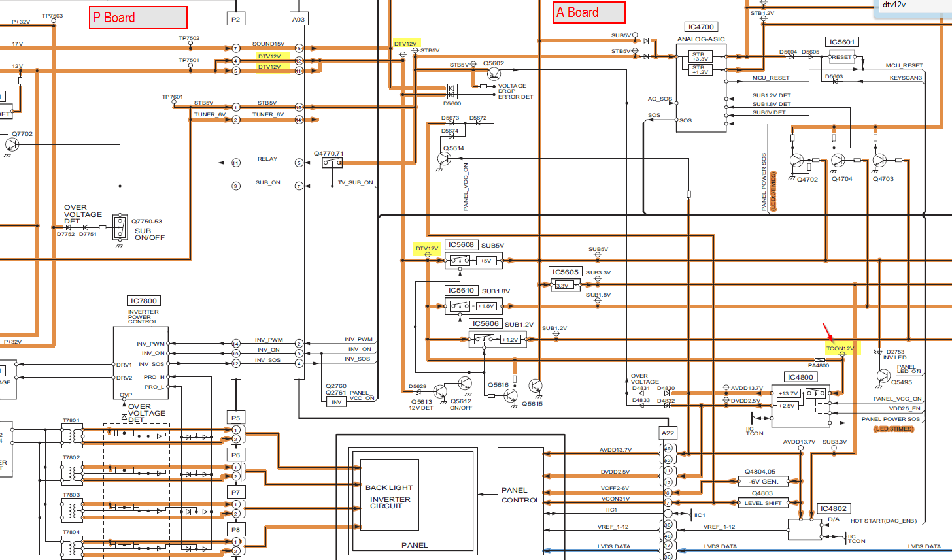
Task: Select the IC4800 regulator label
Action: pos(800,378)
